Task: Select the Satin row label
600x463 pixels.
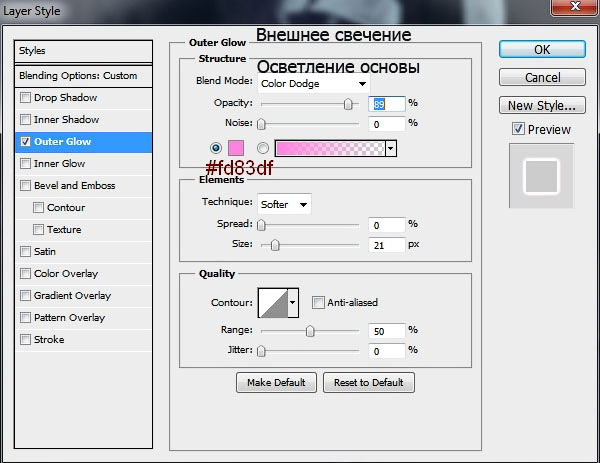Action: [x=45, y=251]
